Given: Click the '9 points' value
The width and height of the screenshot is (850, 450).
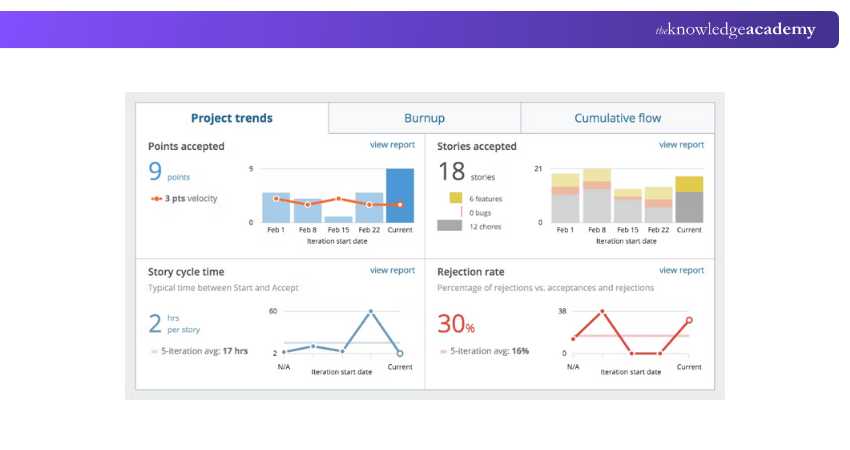Looking at the screenshot, I should [169, 172].
